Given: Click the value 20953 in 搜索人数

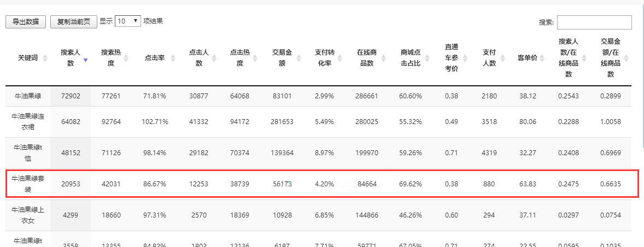Looking at the screenshot, I should [x=70, y=184].
